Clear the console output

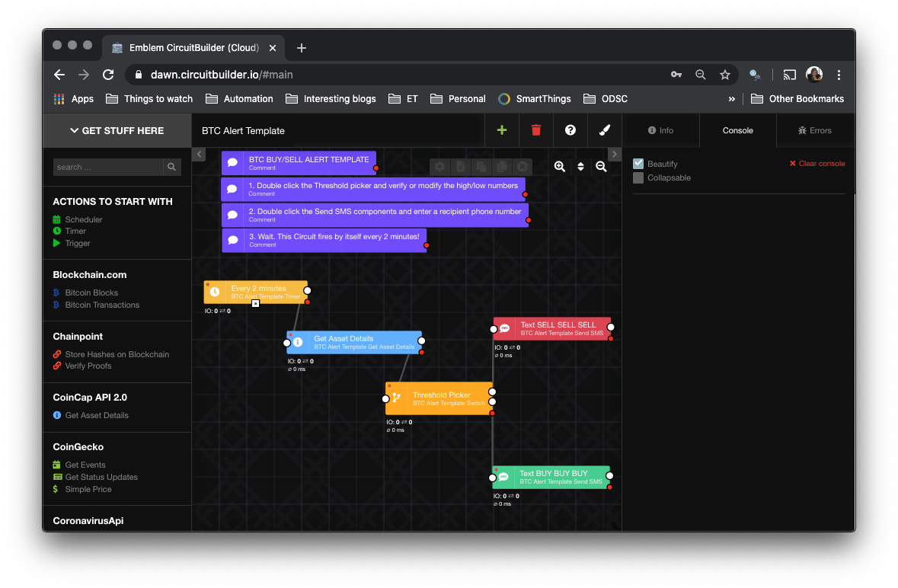[x=817, y=164]
